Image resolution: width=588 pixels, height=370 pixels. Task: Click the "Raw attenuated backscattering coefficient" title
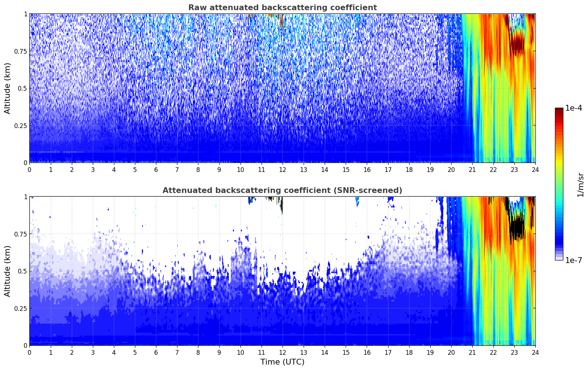tap(282, 8)
